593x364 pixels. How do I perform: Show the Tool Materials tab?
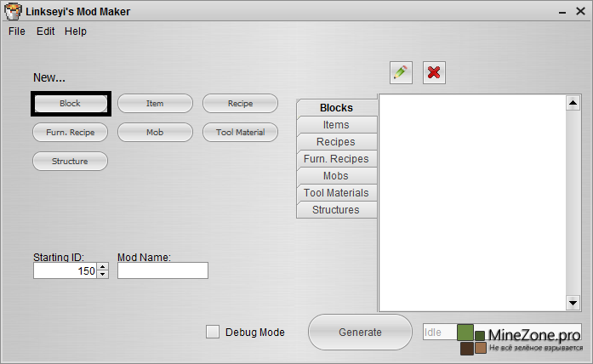pyautogui.click(x=336, y=193)
